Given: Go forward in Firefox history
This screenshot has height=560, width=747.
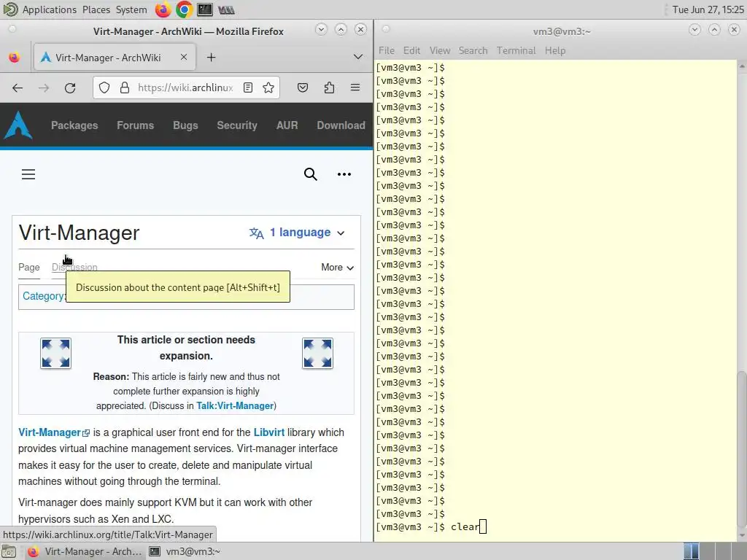Looking at the screenshot, I should point(44,87).
